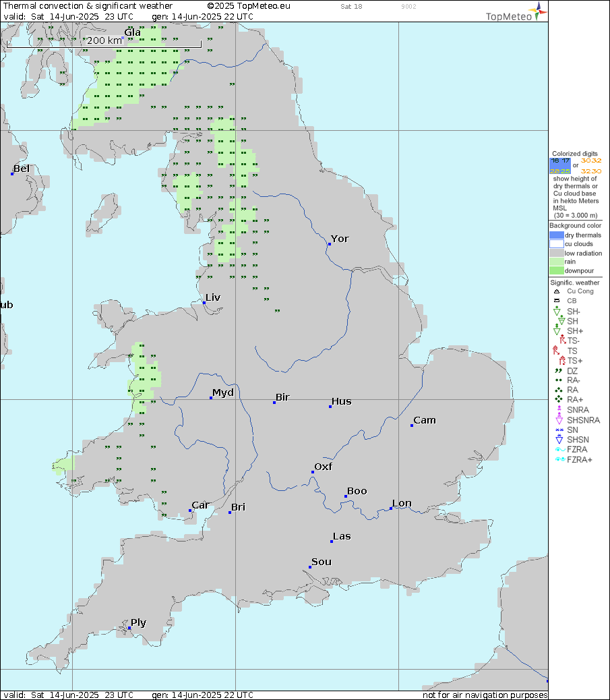The height and width of the screenshot is (700, 610).
Task: Click the Sou city label on map
Action: [x=322, y=562]
